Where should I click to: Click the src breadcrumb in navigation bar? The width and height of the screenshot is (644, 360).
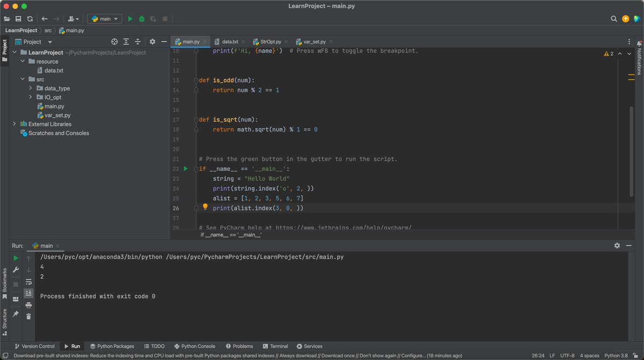[48, 31]
